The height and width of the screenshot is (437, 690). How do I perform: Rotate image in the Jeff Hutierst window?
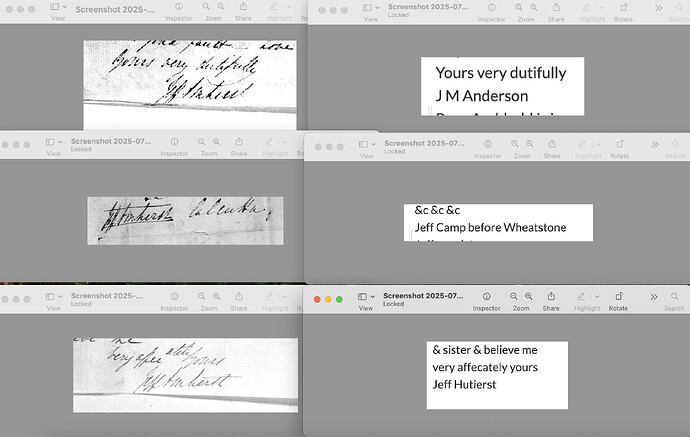[x=619, y=296]
